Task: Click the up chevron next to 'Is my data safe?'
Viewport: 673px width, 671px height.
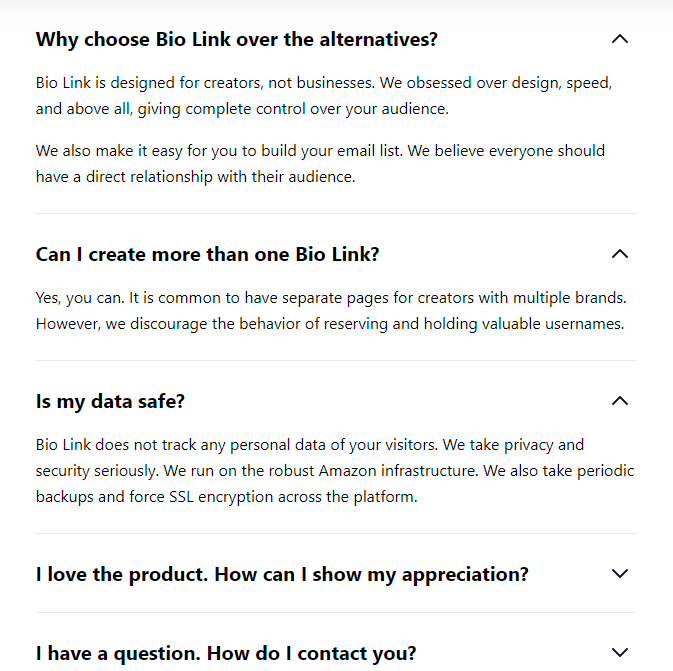Action: pyautogui.click(x=620, y=401)
